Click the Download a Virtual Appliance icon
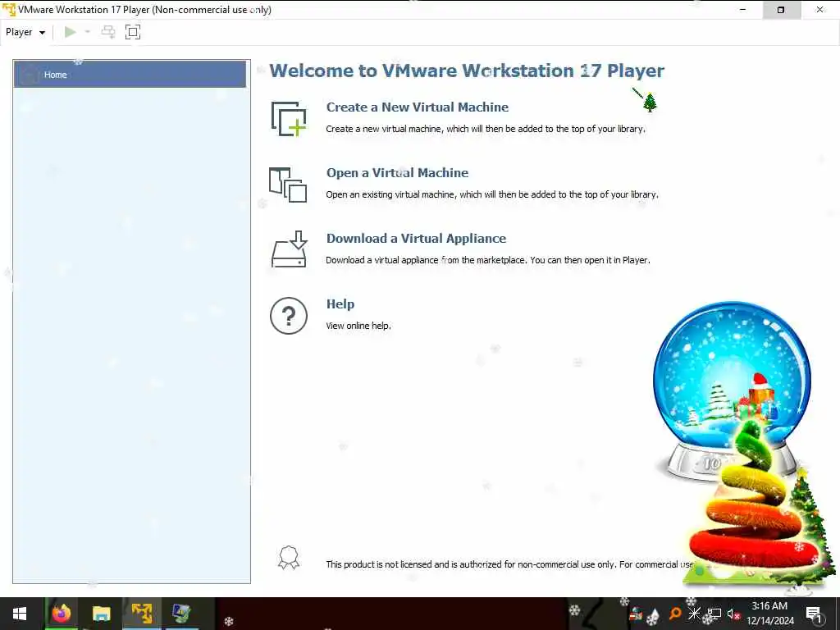This screenshot has width=840, height=630. coord(289,249)
